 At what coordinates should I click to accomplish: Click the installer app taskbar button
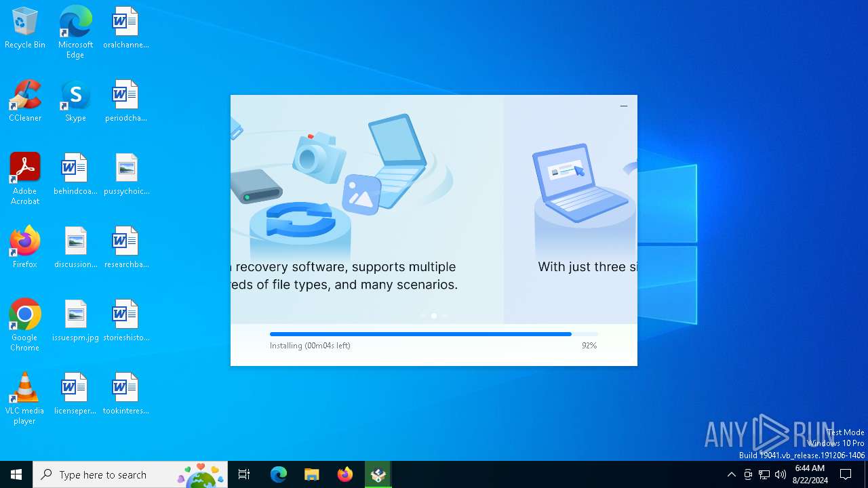click(x=378, y=474)
